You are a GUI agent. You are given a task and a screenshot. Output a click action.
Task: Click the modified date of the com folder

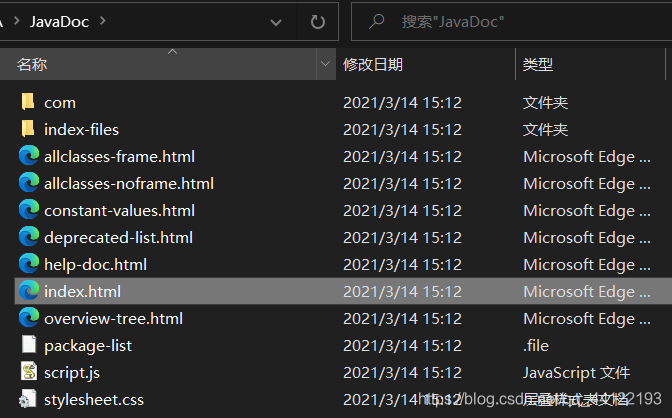coord(402,102)
